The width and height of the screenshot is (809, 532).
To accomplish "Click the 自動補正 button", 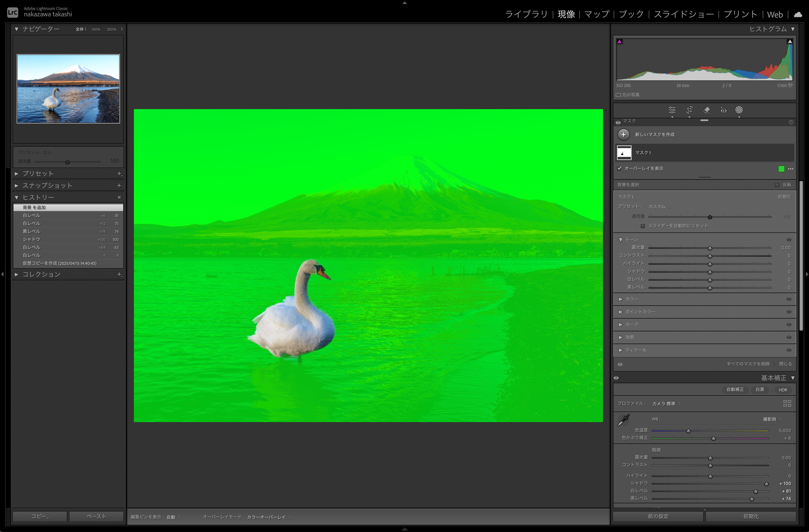I will coord(735,390).
